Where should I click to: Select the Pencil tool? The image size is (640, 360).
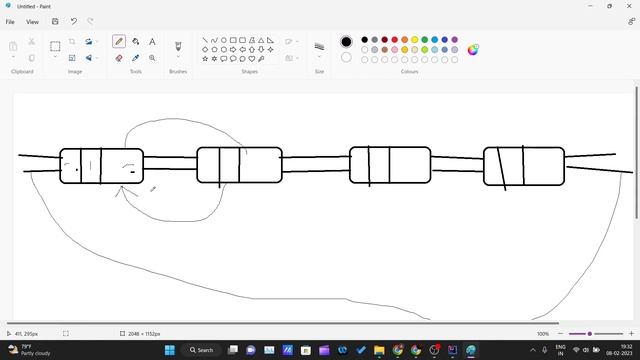[119, 41]
